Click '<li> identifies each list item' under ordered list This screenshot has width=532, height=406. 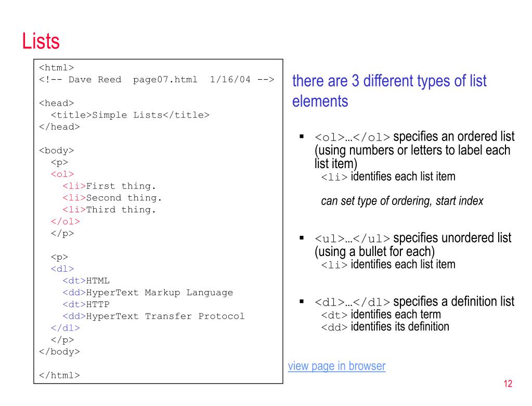tap(388, 176)
